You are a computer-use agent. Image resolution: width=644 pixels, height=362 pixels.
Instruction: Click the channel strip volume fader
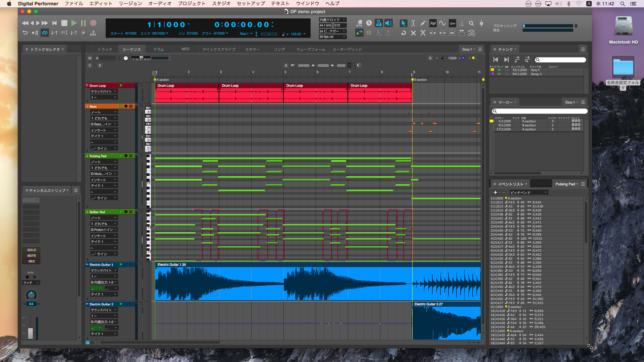pyautogui.click(x=31, y=333)
